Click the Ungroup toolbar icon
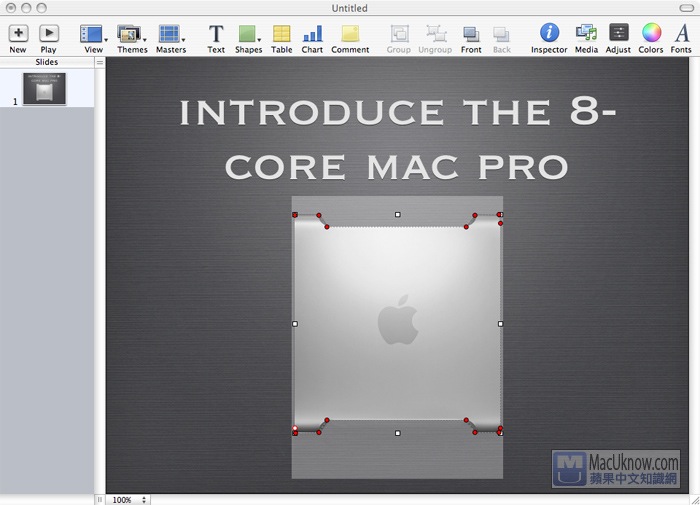Viewport: 700px width, 505px height. 435,38
